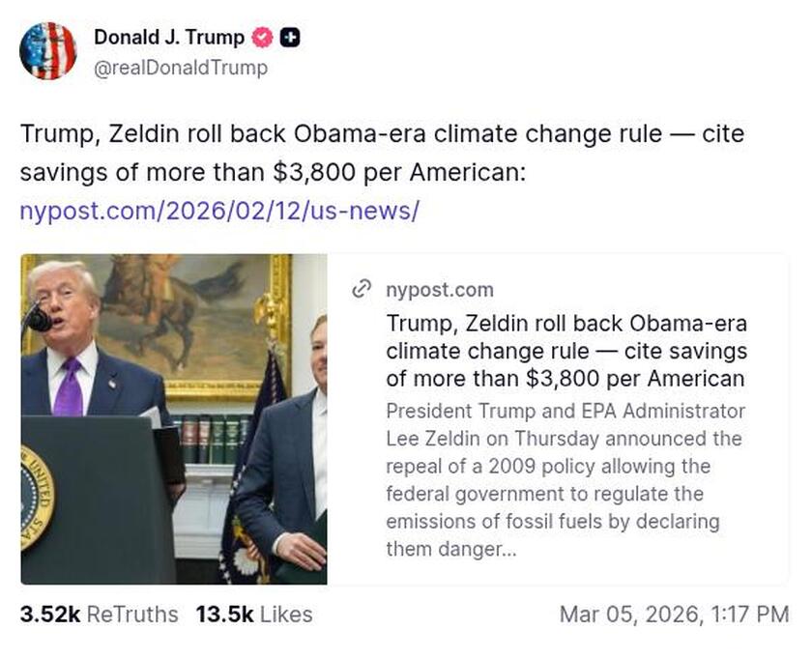The height and width of the screenshot is (658, 812).
Task: Click the nypost.com domain label on the card
Action: pyautogui.click(x=440, y=289)
